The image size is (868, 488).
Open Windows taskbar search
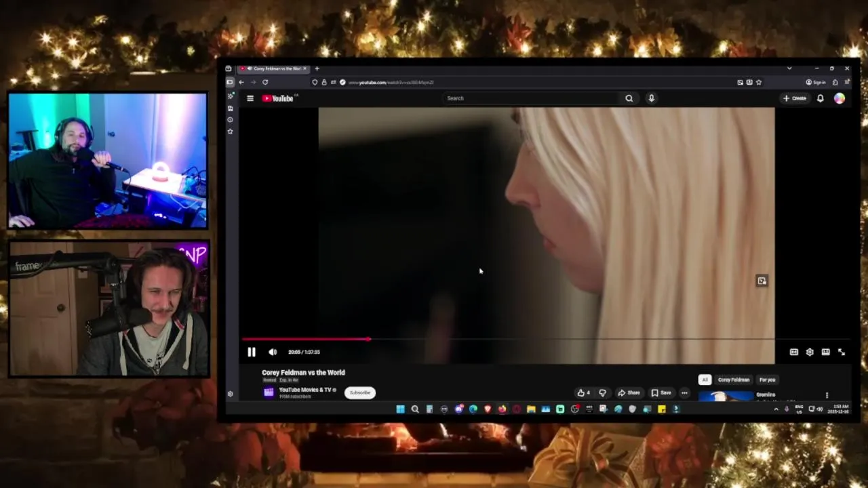pyautogui.click(x=415, y=409)
